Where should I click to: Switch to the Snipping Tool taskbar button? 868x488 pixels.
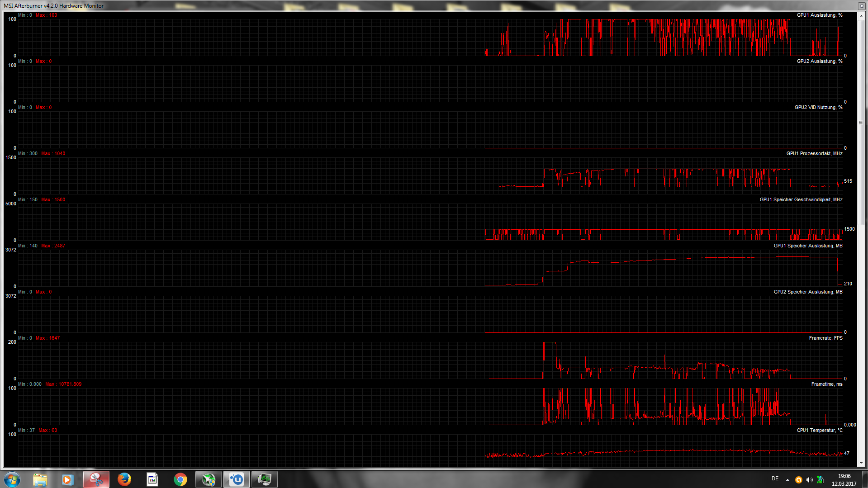[96, 479]
